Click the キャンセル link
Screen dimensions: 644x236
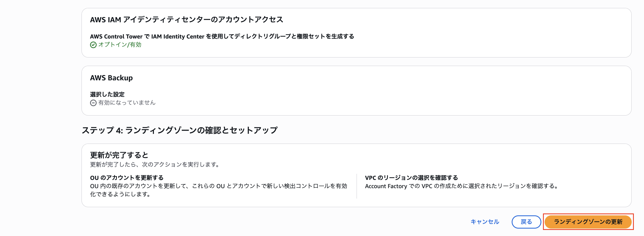click(485, 221)
